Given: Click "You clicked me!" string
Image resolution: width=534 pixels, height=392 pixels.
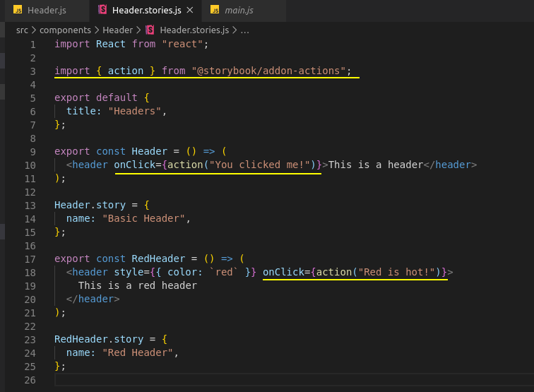Looking at the screenshot, I should pyautogui.click(x=259, y=165).
